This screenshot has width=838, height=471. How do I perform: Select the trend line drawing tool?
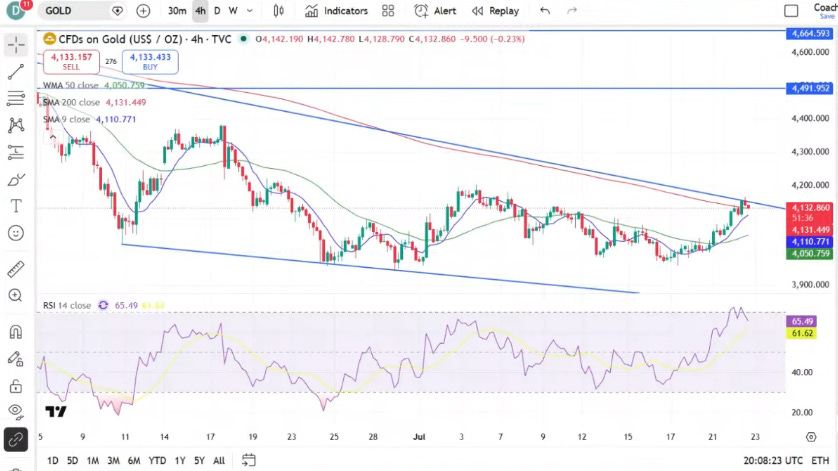tap(16, 72)
